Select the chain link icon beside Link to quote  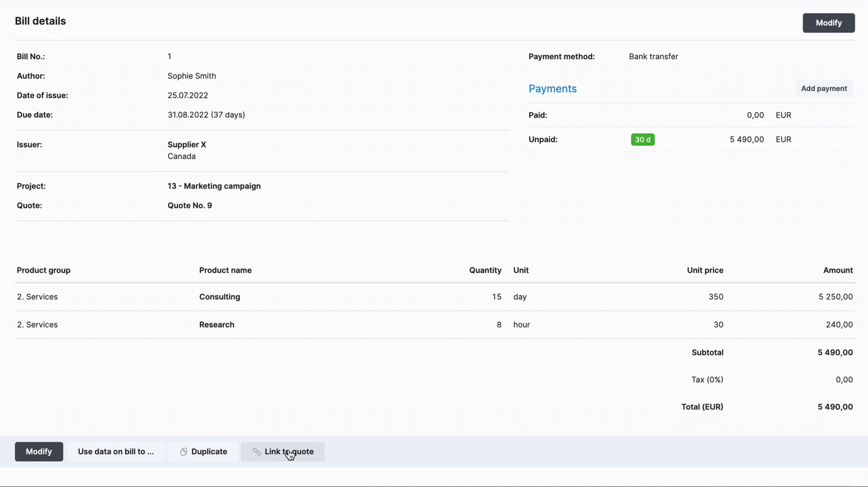click(x=257, y=451)
